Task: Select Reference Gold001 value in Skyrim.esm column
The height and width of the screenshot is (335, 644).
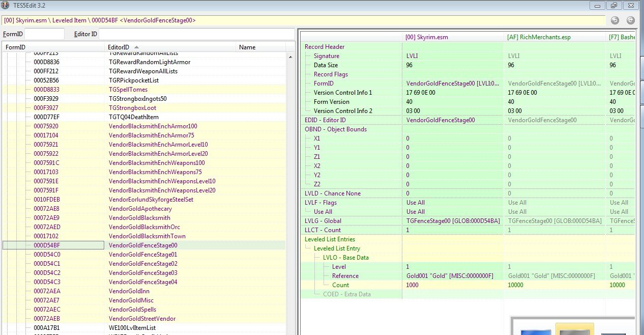Action: coord(450,275)
